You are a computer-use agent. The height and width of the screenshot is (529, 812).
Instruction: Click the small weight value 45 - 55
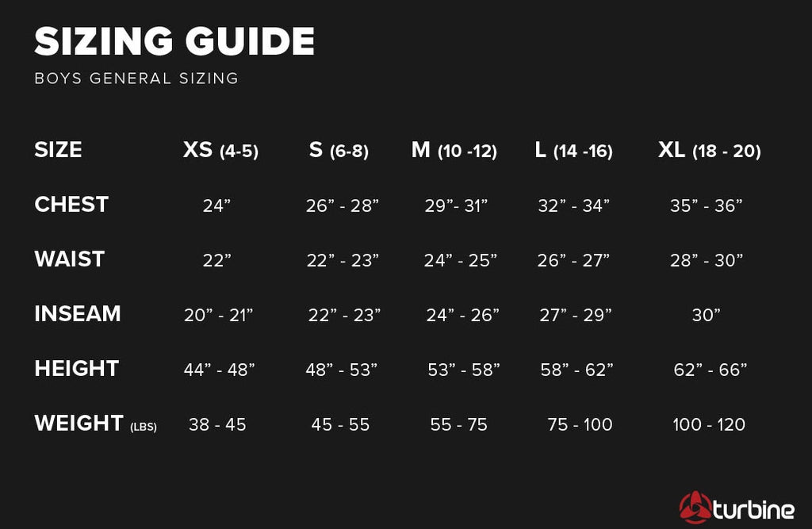coord(340,425)
